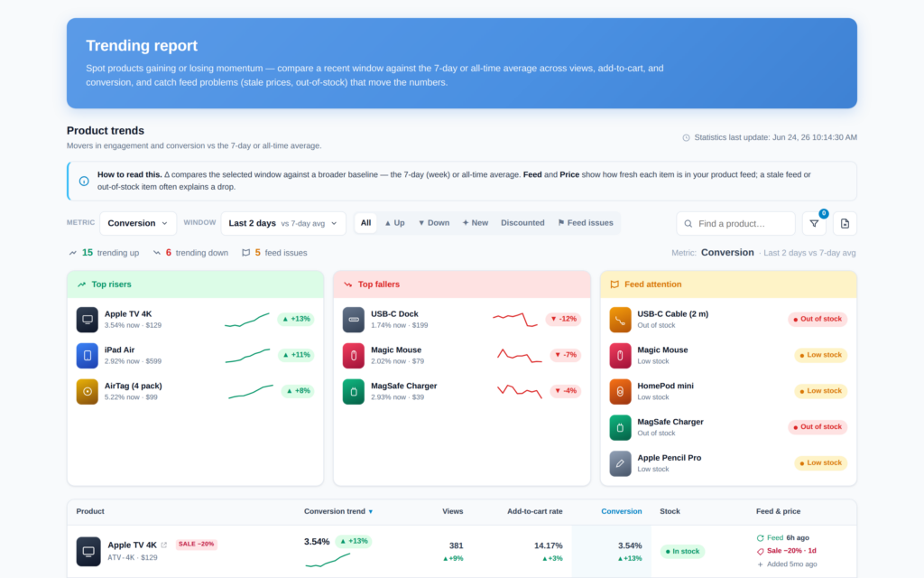Screen dimensions: 924x578
Task: Select the Down filter tab
Action: click(434, 223)
